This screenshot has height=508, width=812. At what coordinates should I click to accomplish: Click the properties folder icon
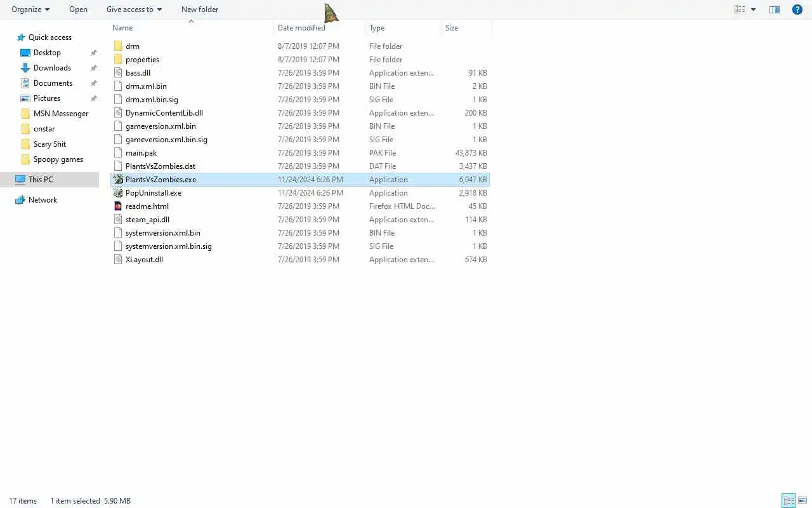tap(118, 60)
